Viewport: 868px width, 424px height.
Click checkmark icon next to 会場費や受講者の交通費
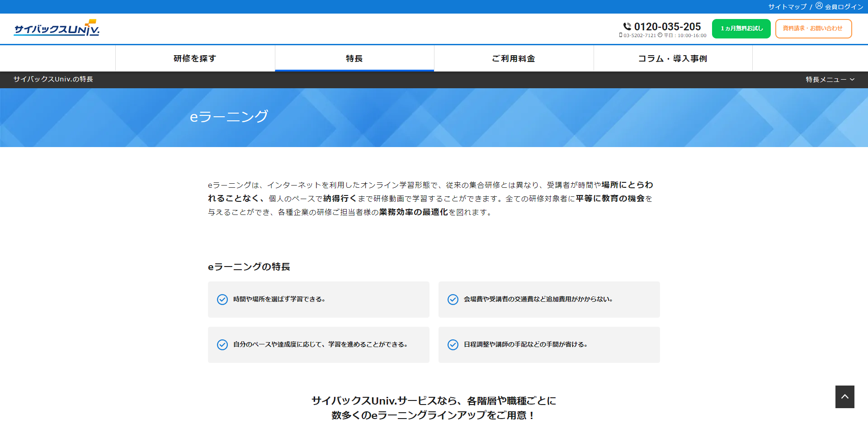pos(453,300)
